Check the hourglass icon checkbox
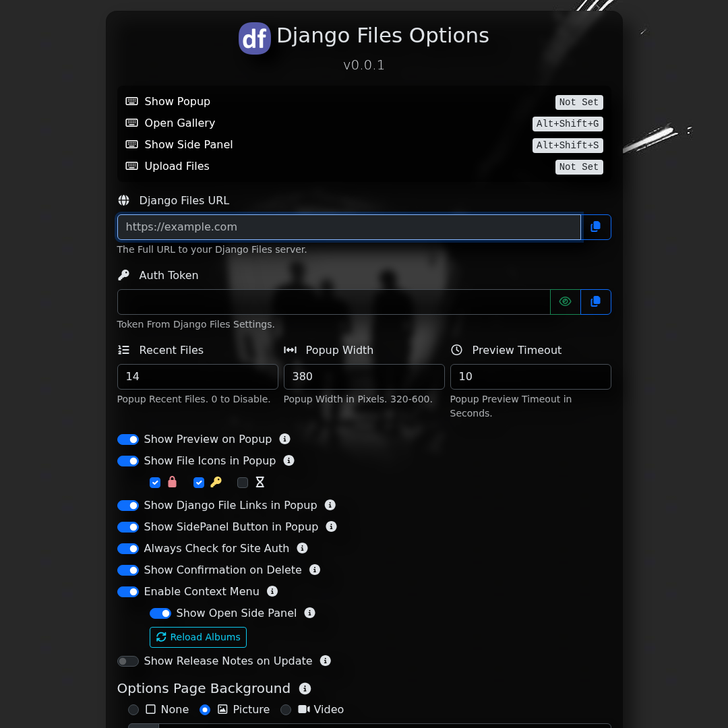This screenshot has width=728, height=728. [243, 483]
